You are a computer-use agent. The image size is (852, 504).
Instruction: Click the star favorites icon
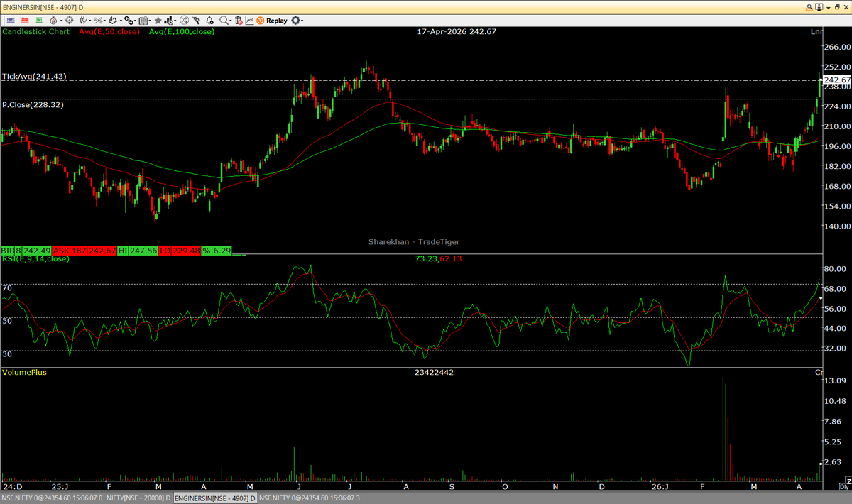coord(158,21)
